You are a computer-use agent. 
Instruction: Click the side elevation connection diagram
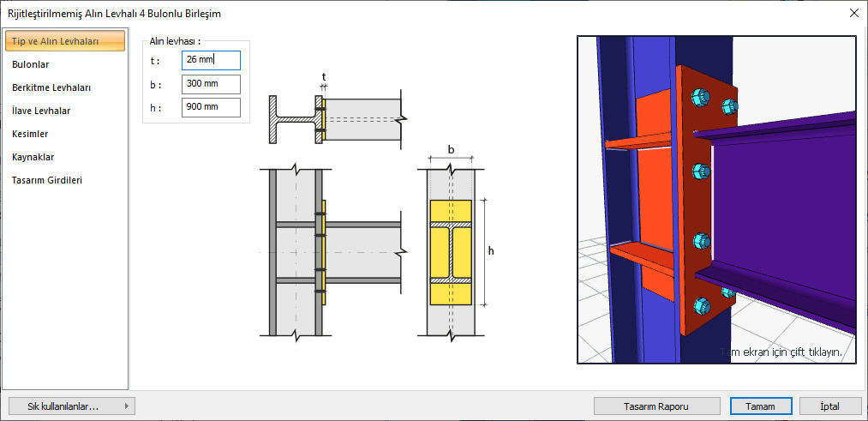(x=330, y=253)
